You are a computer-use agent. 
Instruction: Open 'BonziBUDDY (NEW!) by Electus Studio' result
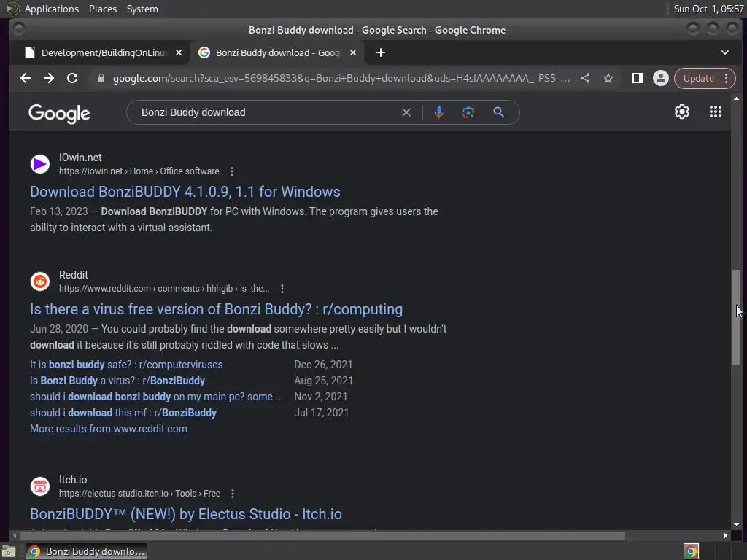(x=186, y=514)
